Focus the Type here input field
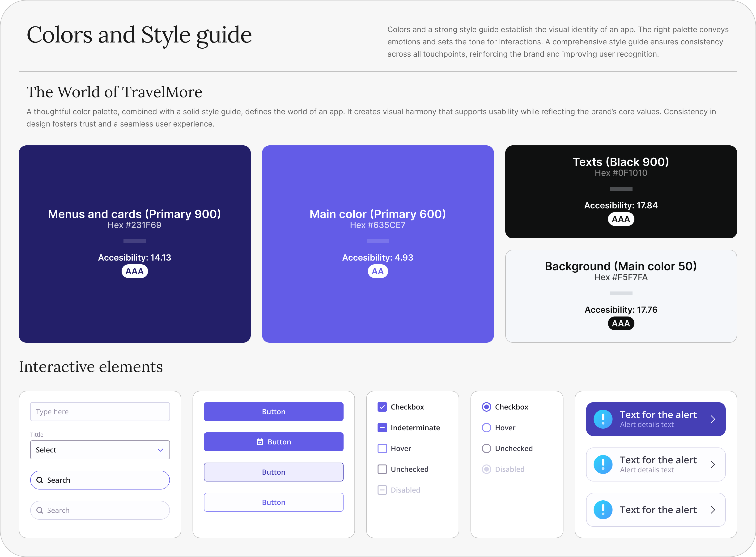The width and height of the screenshot is (756, 557). (x=100, y=412)
